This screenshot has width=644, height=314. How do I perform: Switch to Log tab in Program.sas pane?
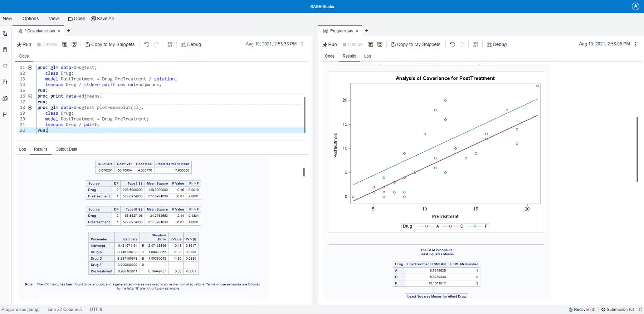367,56
